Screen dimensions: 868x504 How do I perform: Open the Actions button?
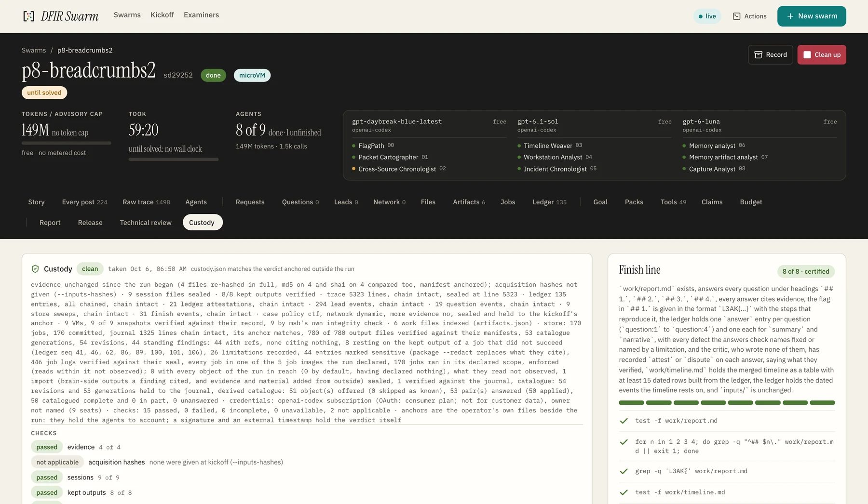click(x=750, y=16)
